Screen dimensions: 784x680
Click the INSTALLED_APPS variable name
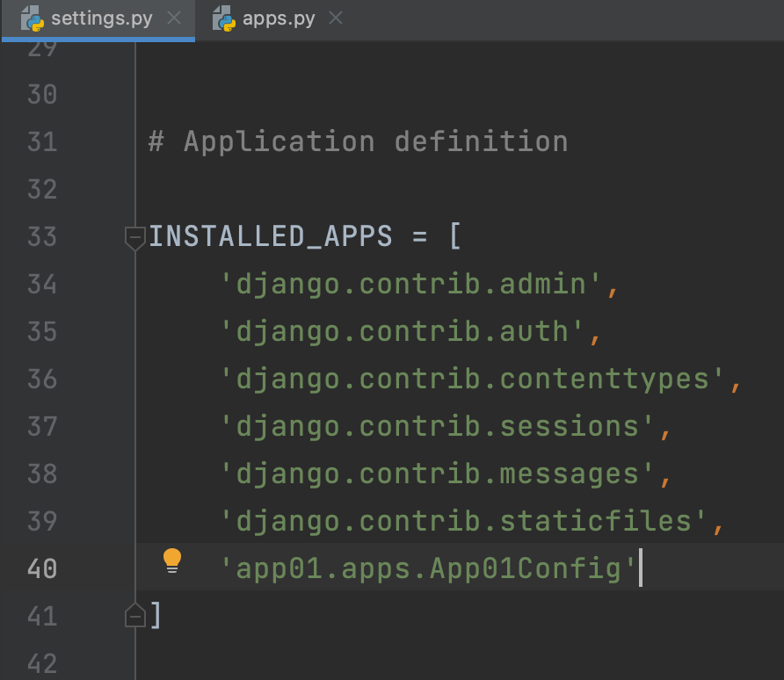[271, 236]
